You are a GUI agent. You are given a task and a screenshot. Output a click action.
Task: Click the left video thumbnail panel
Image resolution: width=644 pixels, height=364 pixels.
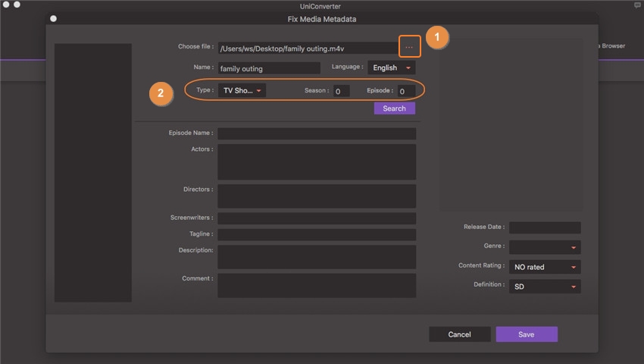(x=93, y=173)
